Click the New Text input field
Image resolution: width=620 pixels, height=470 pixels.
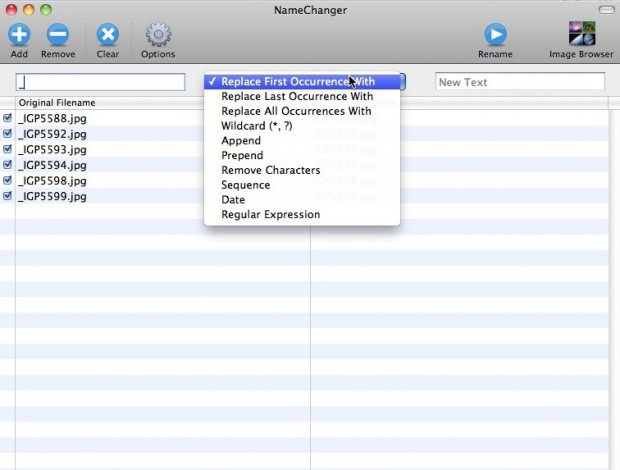[x=520, y=81]
